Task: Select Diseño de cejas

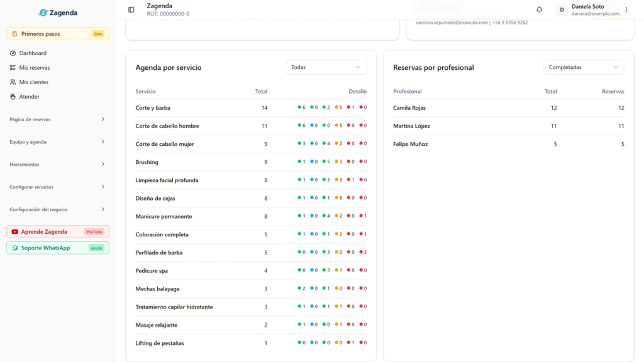Action: tap(251, 198)
